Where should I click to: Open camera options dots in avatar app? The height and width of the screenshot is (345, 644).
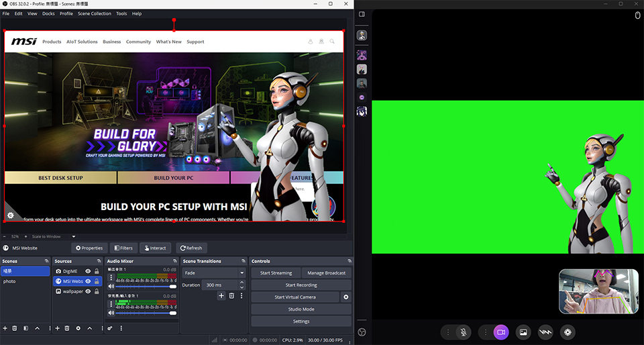(x=486, y=332)
